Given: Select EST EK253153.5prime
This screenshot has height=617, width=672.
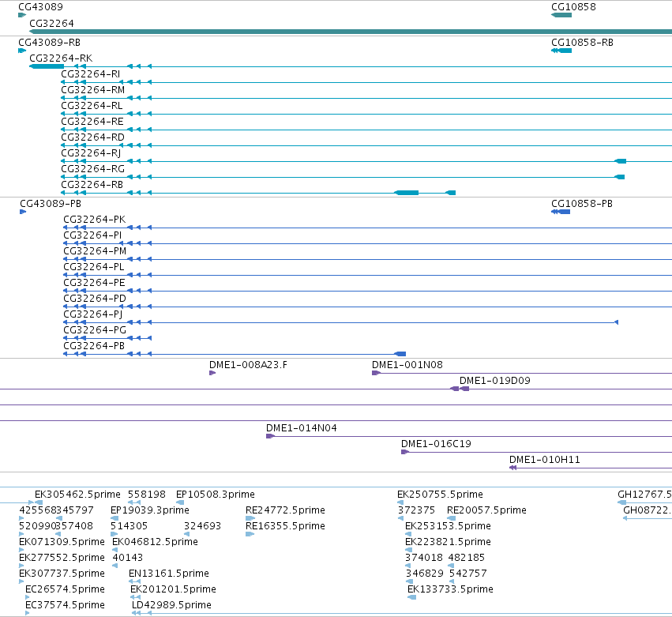Looking at the screenshot, I should tap(448, 526).
